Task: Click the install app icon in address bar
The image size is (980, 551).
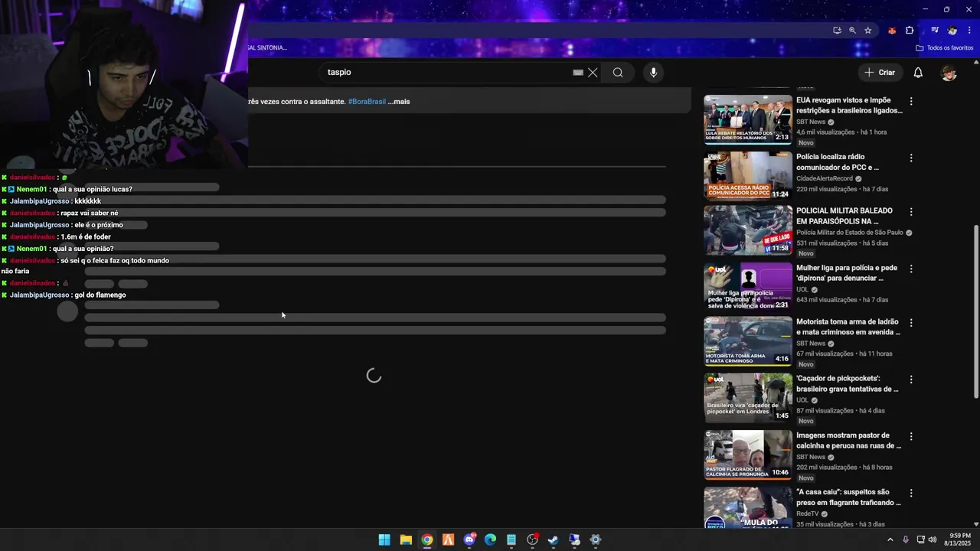Action: click(x=837, y=31)
